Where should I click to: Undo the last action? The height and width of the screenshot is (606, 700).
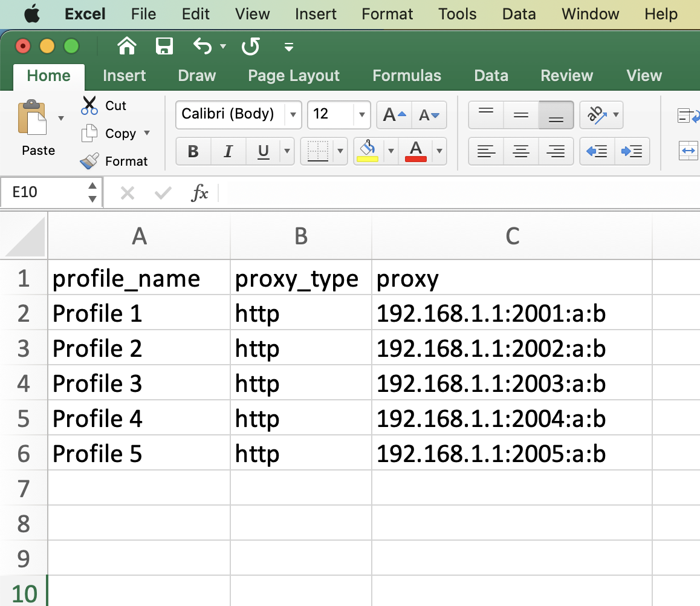[x=203, y=46]
